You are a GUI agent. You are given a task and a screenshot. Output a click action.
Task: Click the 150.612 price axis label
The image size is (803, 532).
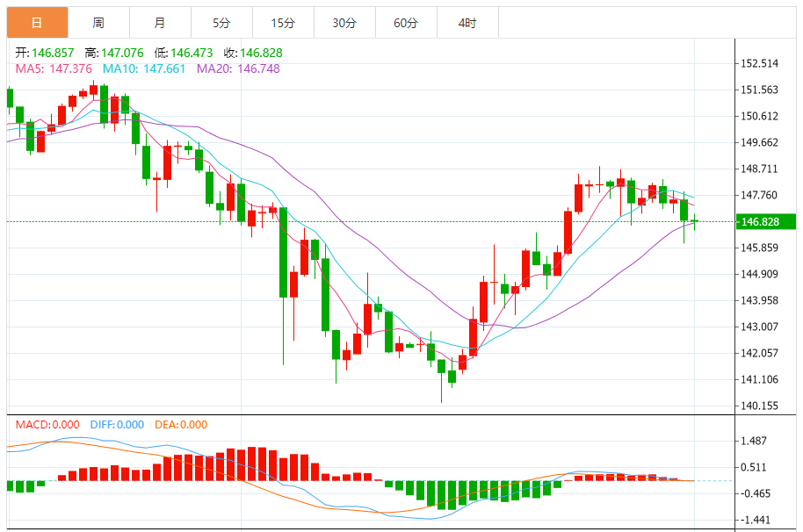pyautogui.click(x=759, y=116)
